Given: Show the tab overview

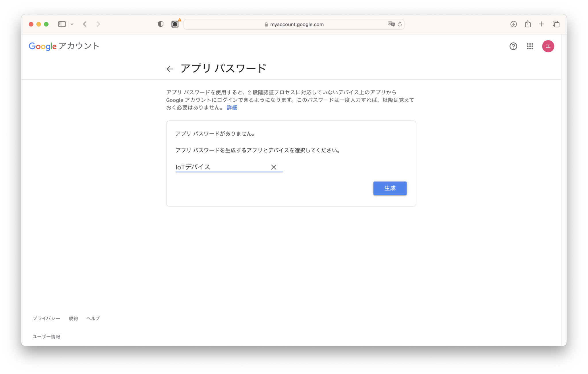Looking at the screenshot, I should 556,24.
